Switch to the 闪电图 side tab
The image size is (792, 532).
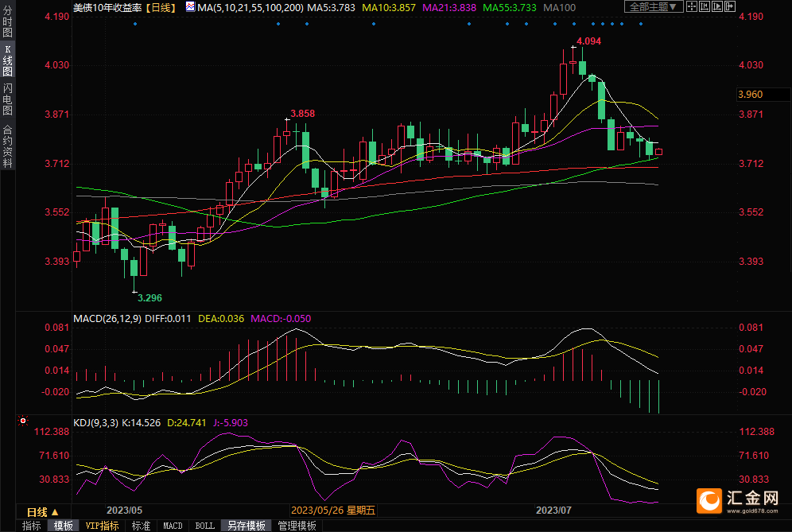click(x=8, y=99)
